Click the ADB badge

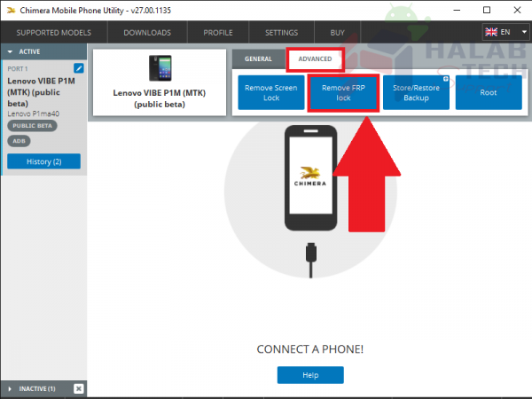pos(19,141)
